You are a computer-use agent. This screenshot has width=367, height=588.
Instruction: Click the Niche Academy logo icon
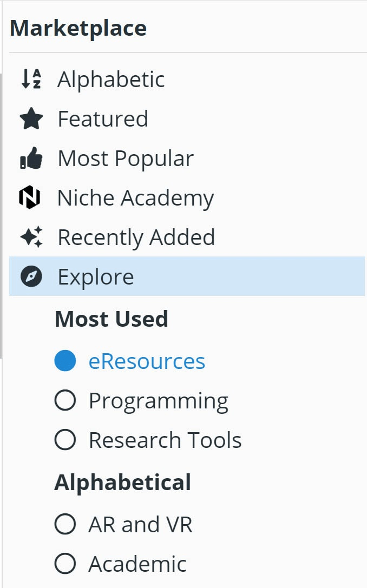click(30, 197)
